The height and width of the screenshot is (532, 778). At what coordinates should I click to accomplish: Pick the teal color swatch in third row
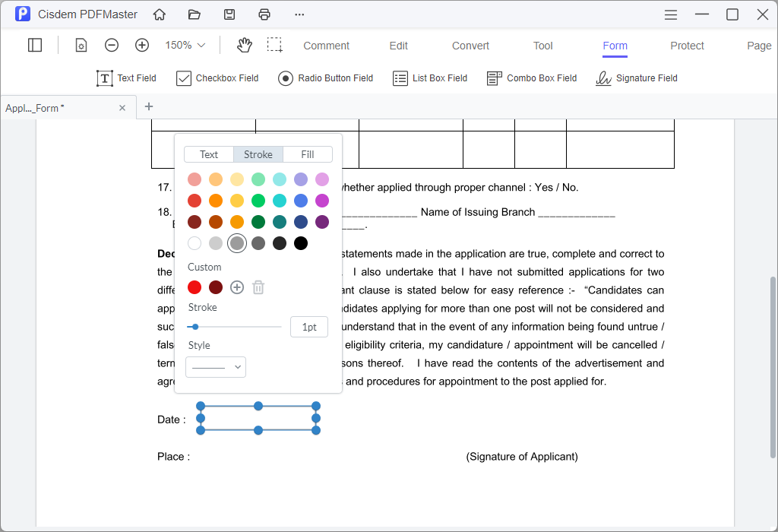pos(280,222)
